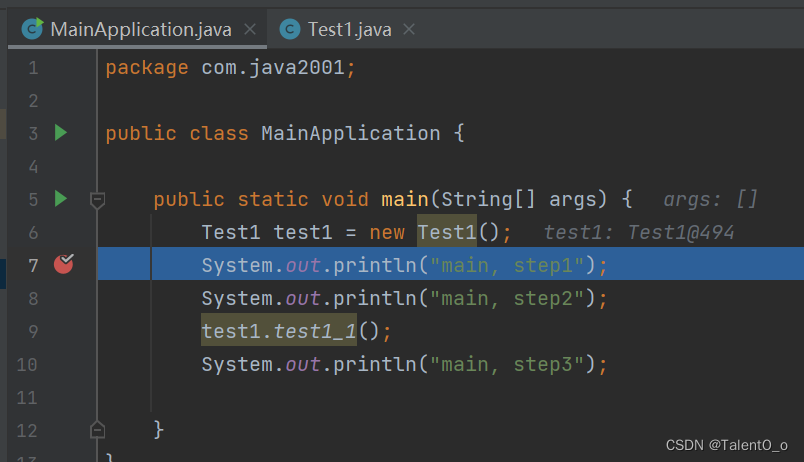Click the package keyword on line 1
Screen dimensions: 804x462
(x=147, y=68)
